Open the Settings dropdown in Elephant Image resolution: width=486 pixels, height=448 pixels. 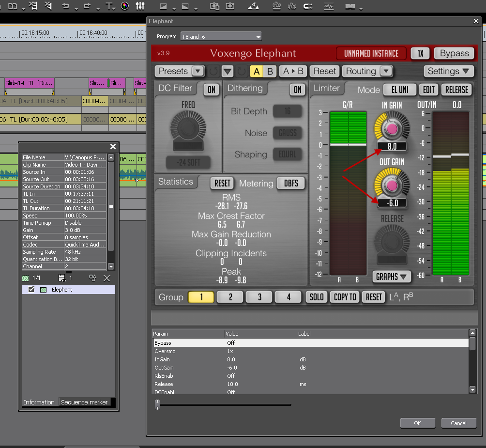click(x=448, y=71)
